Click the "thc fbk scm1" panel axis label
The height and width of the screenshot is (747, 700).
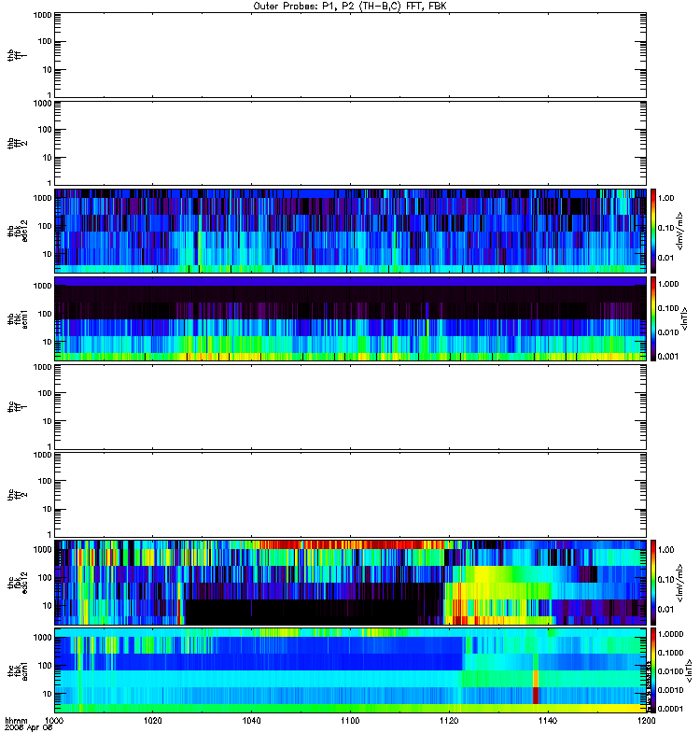point(17,670)
